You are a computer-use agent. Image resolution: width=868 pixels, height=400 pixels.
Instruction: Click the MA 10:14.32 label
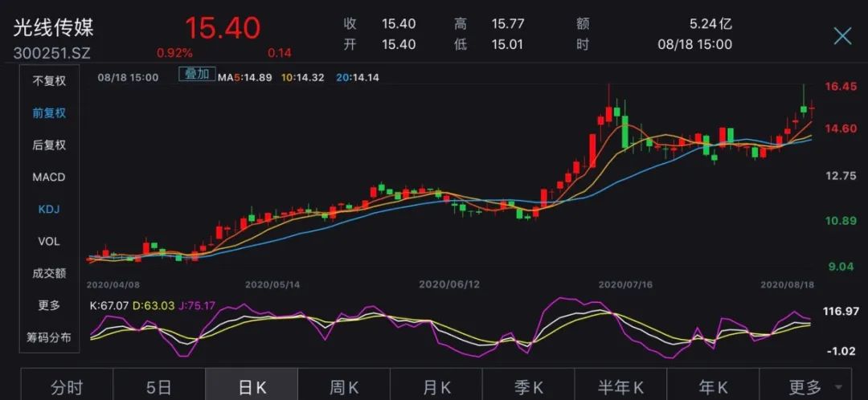[x=303, y=77]
